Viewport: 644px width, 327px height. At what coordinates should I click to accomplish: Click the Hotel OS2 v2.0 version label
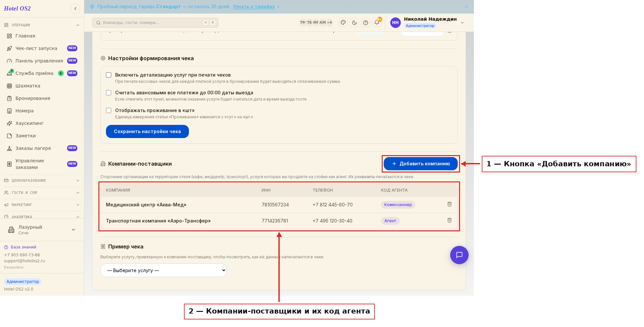click(x=18, y=289)
